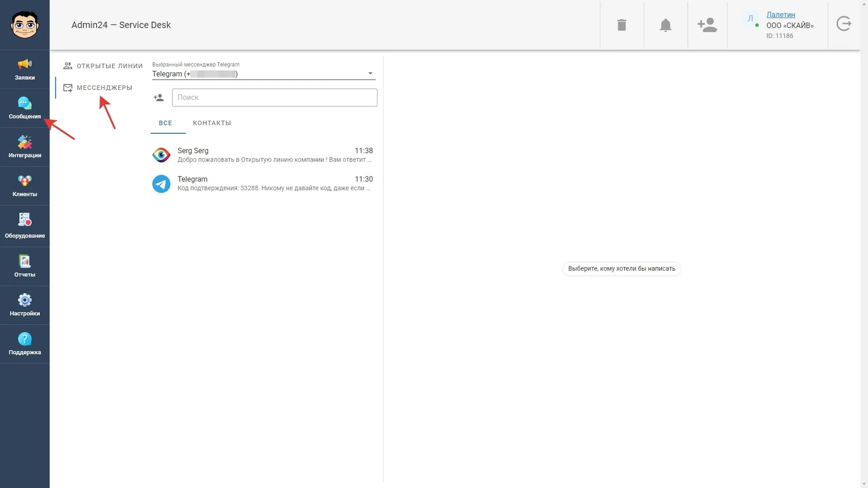The height and width of the screenshot is (488, 868).
Task: Open the Отчеты reports section
Action: pos(25,266)
